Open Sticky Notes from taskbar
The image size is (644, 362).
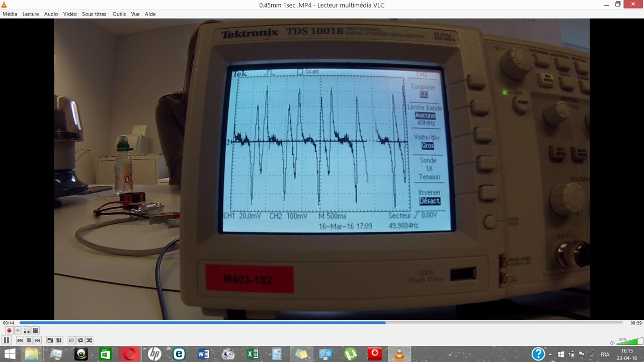point(301,354)
